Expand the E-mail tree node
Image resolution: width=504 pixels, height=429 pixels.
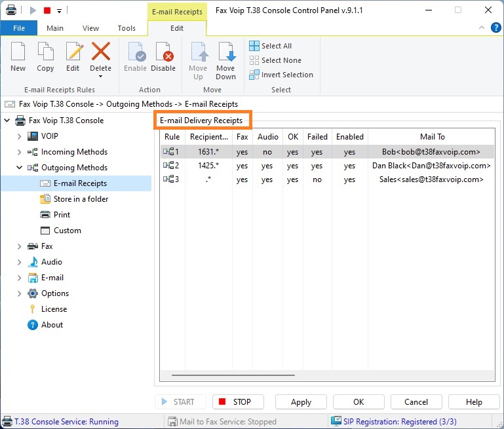pos(19,278)
